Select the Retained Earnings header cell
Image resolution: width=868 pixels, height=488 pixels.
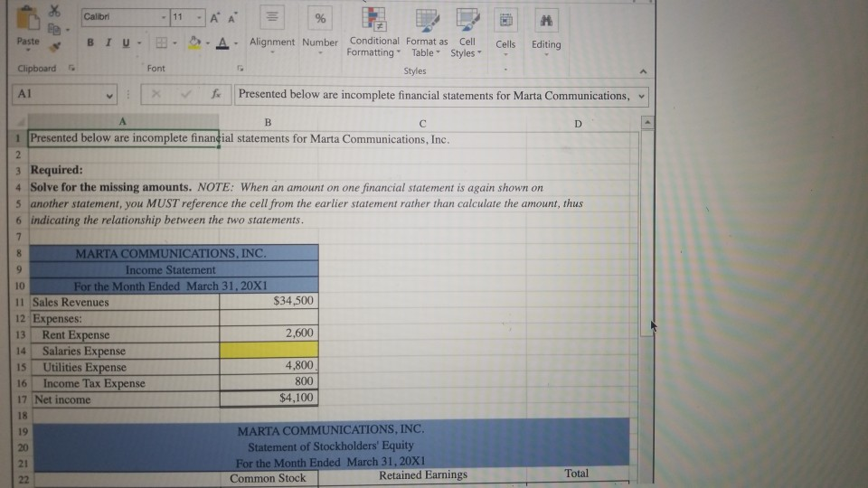(x=422, y=475)
